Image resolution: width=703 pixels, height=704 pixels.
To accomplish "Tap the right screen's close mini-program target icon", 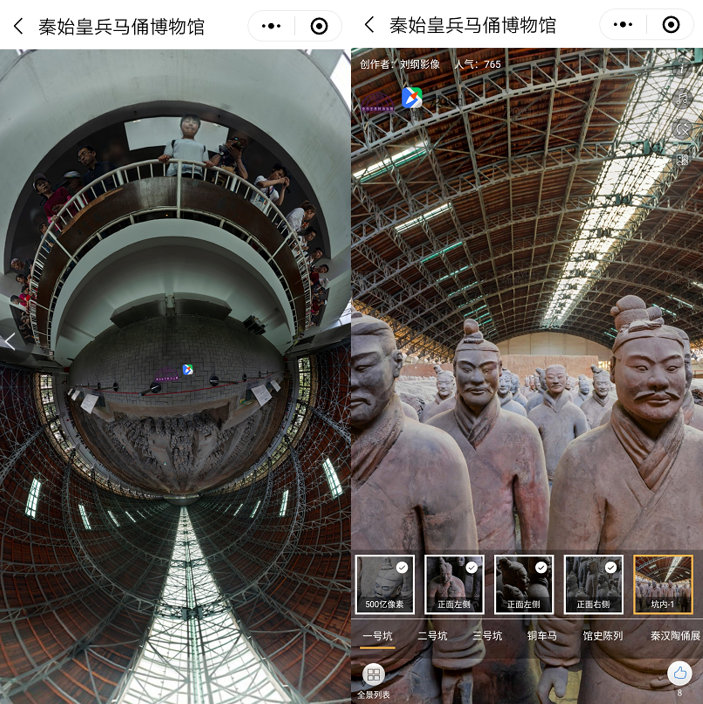I will coord(671,25).
